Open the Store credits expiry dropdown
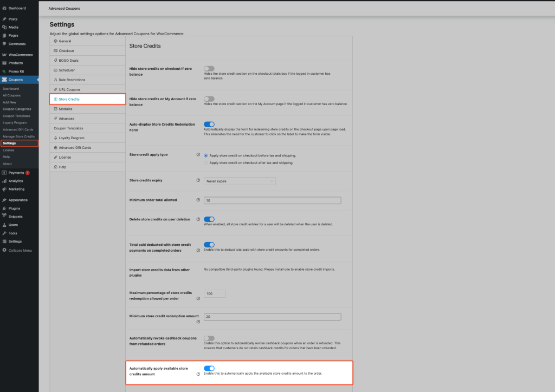This screenshot has width=555, height=392. (x=240, y=181)
